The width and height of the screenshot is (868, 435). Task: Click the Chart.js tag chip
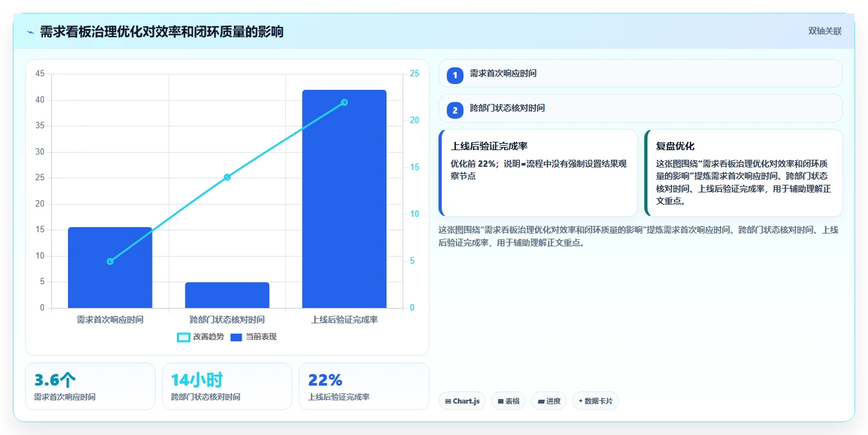[x=462, y=401]
